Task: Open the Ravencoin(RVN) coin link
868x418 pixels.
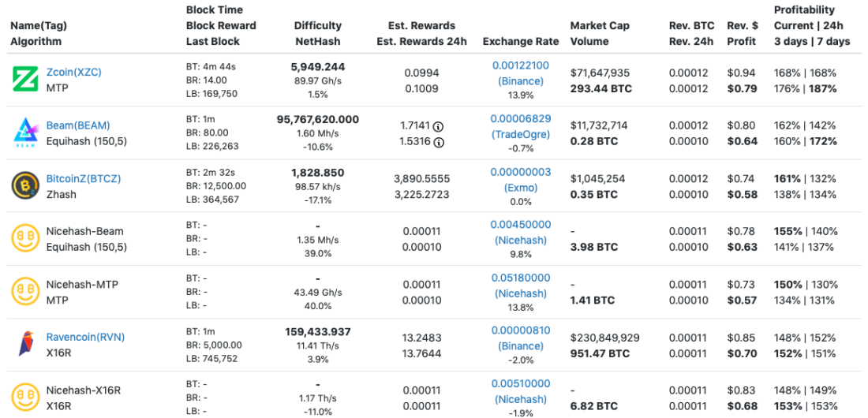Action: [85, 337]
